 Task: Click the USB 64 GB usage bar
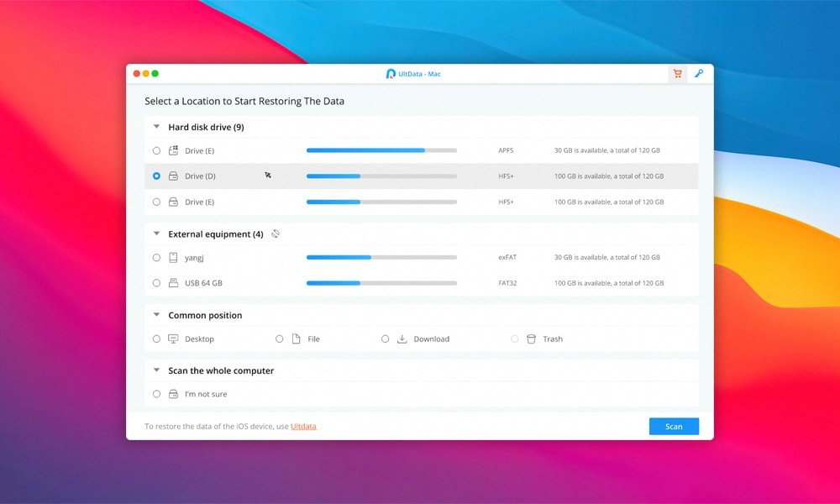pyautogui.click(x=381, y=283)
